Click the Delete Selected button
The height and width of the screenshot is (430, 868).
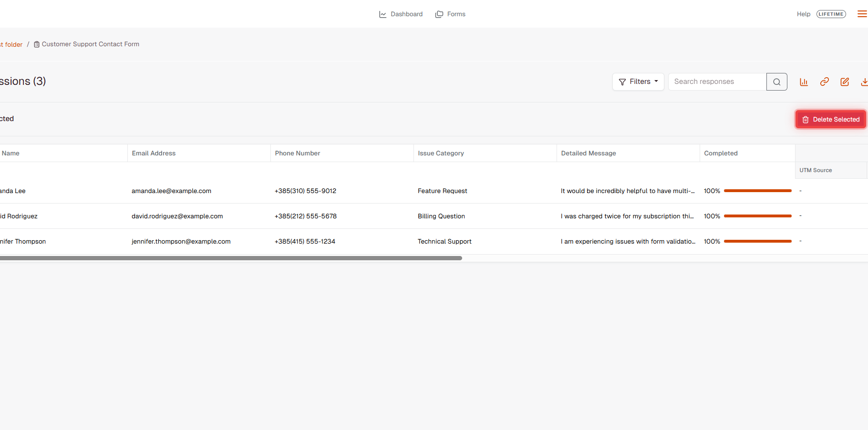tap(831, 120)
